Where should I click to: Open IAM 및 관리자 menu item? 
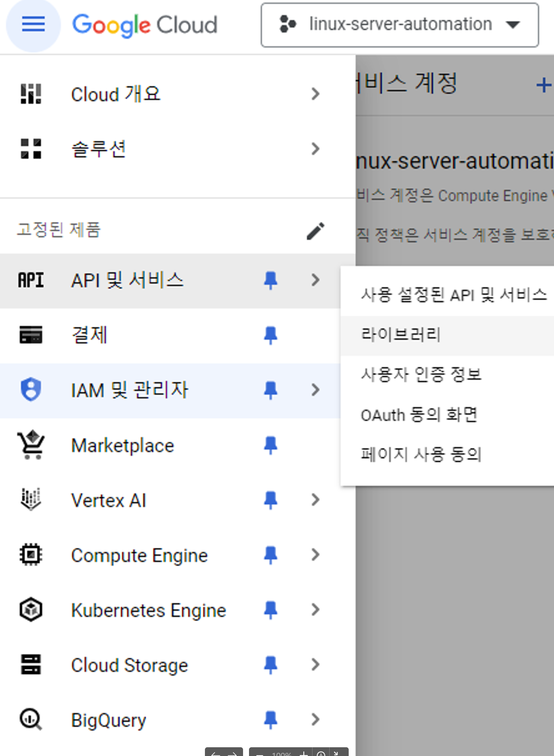click(x=129, y=390)
